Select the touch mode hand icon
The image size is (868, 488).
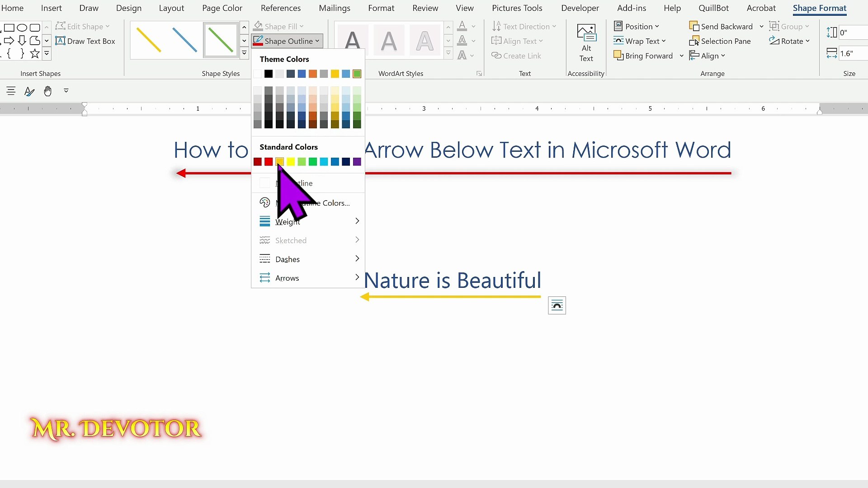pyautogui.click(x=47, y=91)
